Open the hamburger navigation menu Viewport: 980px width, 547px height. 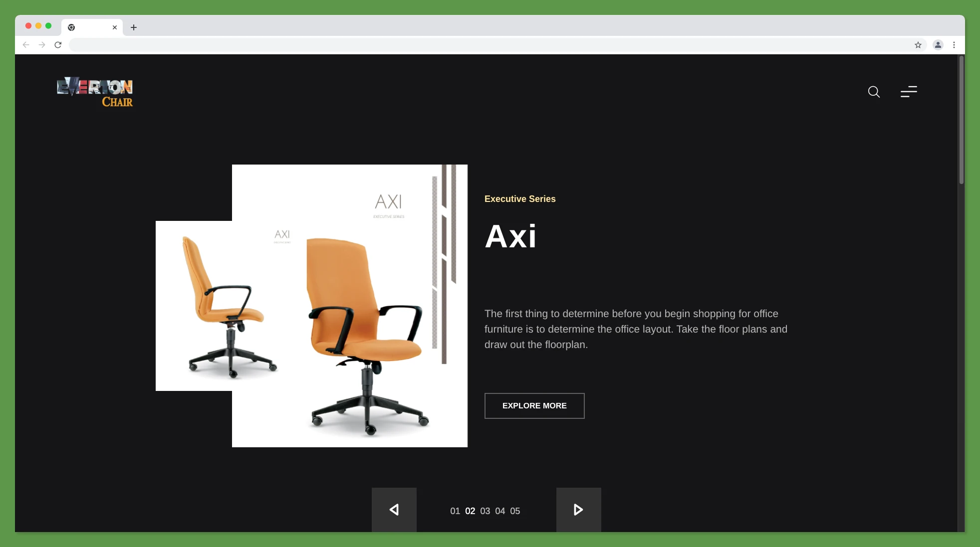click(909, 92)
